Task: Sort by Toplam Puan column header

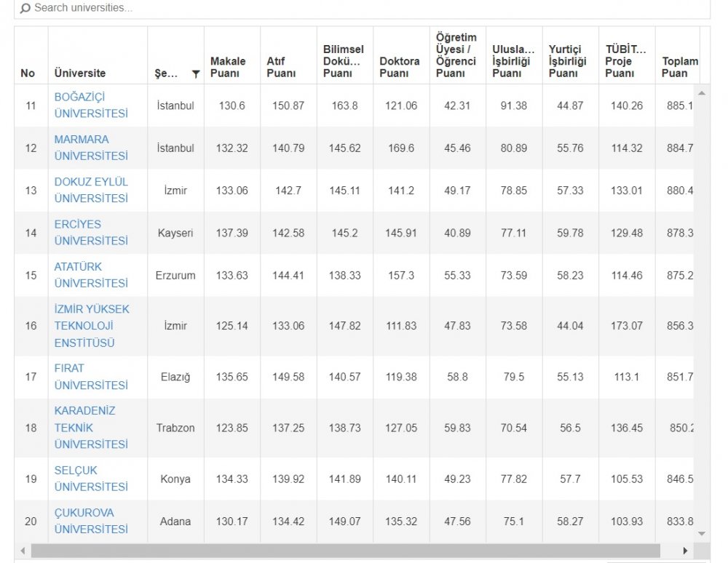Action: (x=680, y=67)
